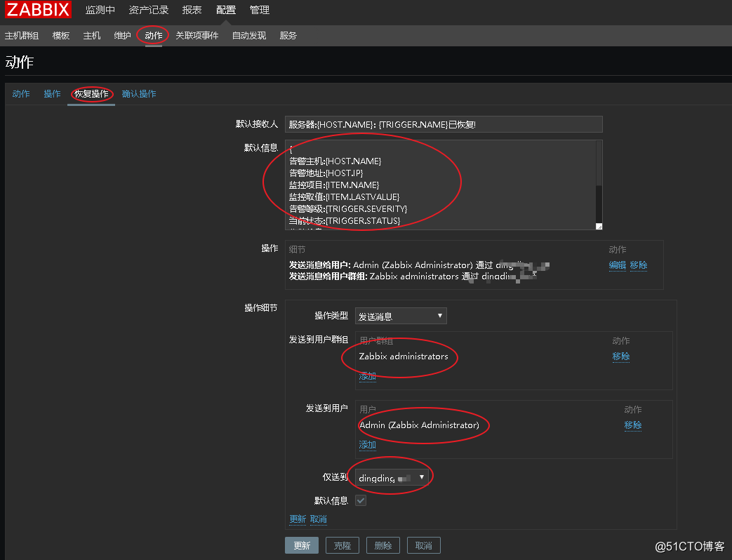Click the blue 更新 button
The image size is (732, 560).
coord(302,545)
